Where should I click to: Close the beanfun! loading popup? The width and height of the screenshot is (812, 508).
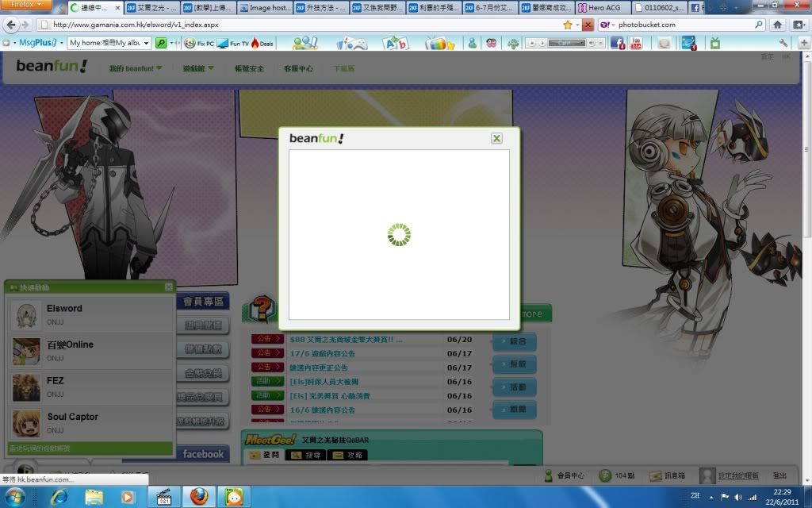click(496, 138)
